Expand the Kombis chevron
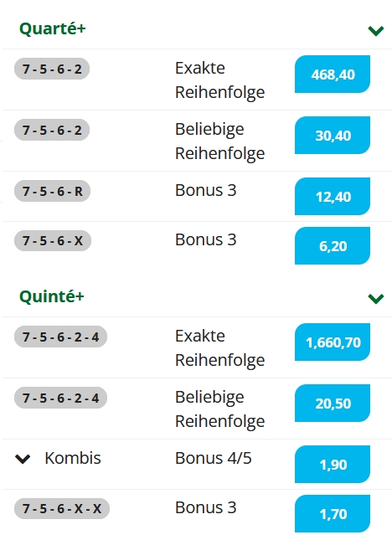 (23, 459)
